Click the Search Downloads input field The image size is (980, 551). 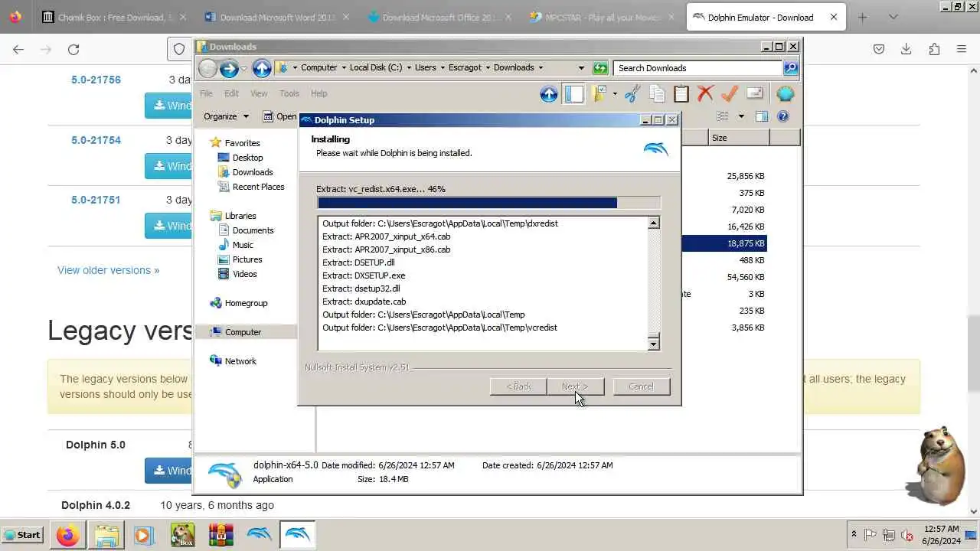coord(698,68)
